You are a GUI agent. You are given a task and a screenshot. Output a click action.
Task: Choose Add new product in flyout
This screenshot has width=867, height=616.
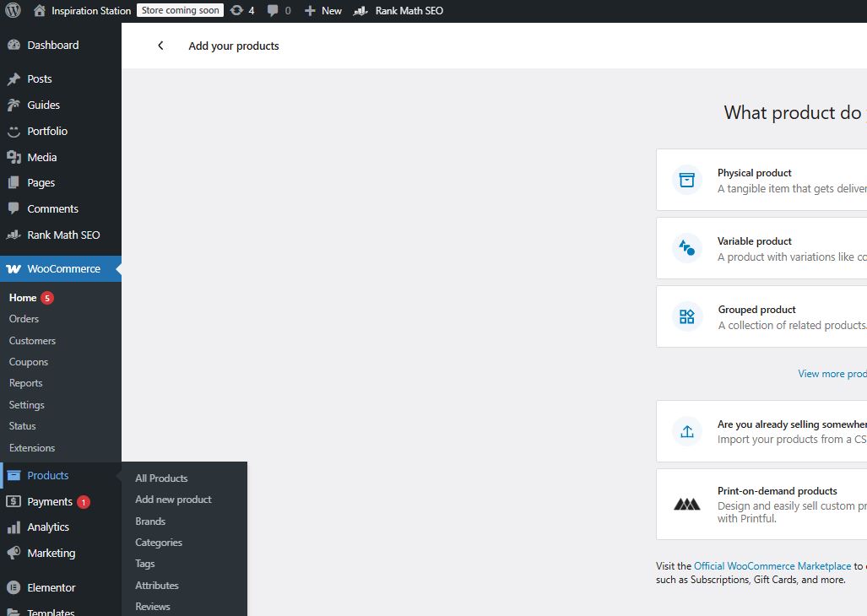(174, 500)
